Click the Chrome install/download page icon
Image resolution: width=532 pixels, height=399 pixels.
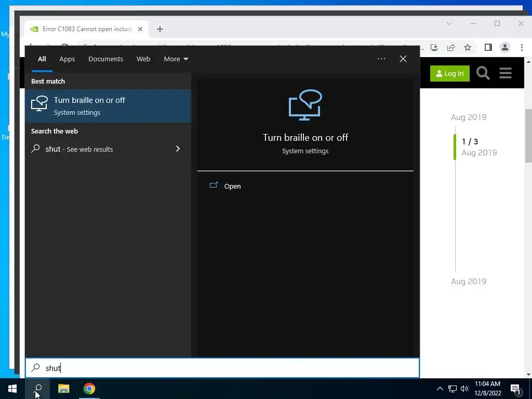click(x=434, y=47)
